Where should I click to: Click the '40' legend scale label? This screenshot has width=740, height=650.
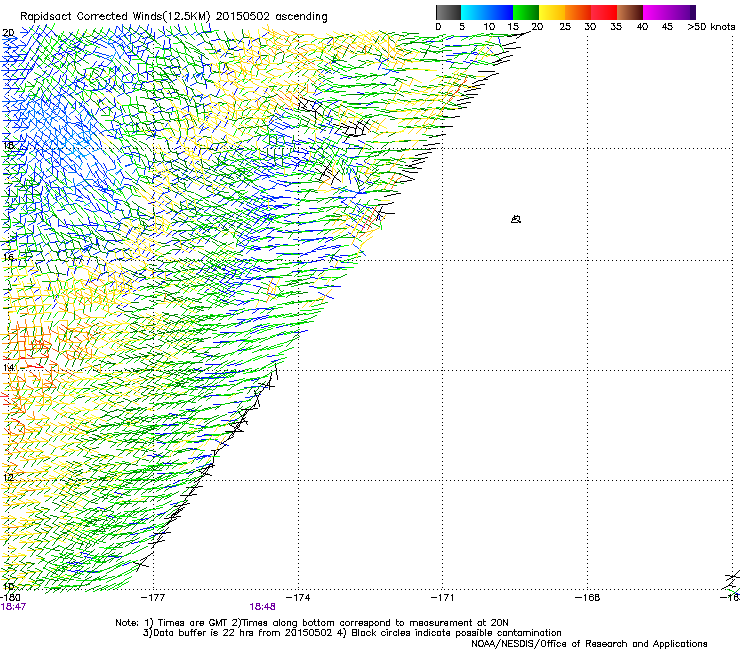[x=642, y=27]
